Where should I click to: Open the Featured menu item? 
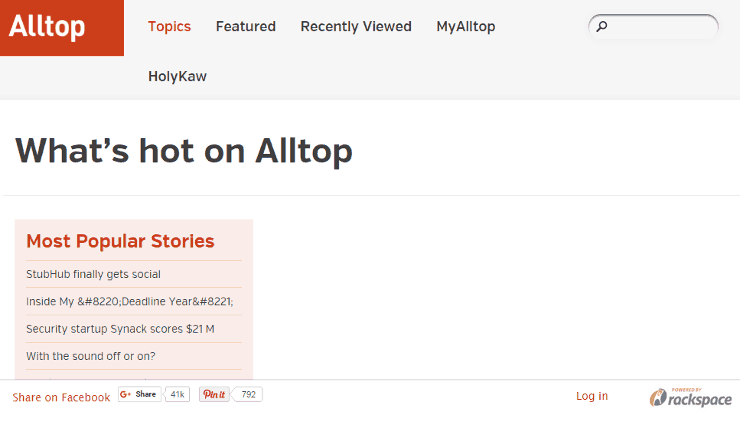245,26
